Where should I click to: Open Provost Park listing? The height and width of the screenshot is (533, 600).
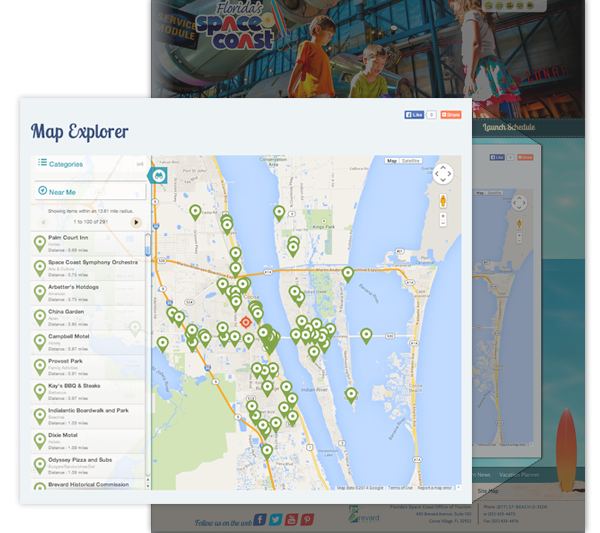pyautogui.click(x=88, y=367)
